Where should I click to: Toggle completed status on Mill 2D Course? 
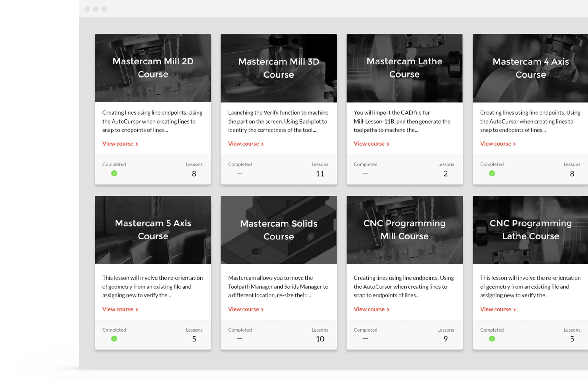(114, 173)
